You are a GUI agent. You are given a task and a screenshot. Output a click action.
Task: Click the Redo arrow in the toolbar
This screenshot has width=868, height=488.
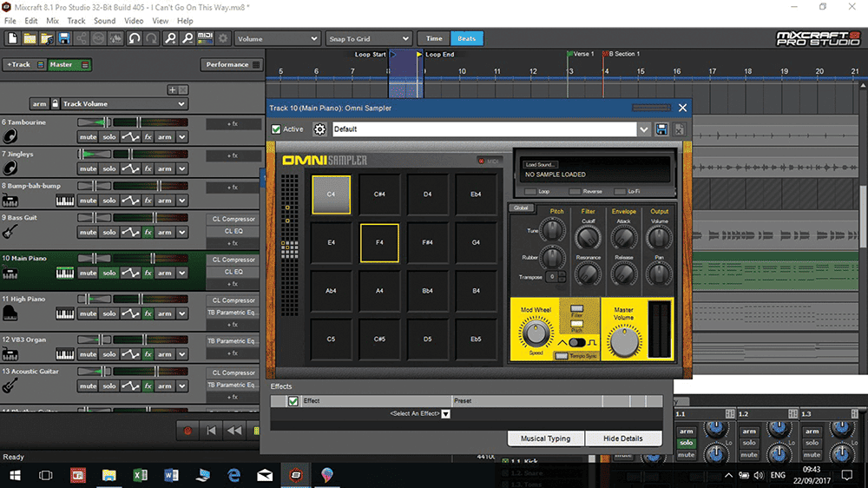151,38
